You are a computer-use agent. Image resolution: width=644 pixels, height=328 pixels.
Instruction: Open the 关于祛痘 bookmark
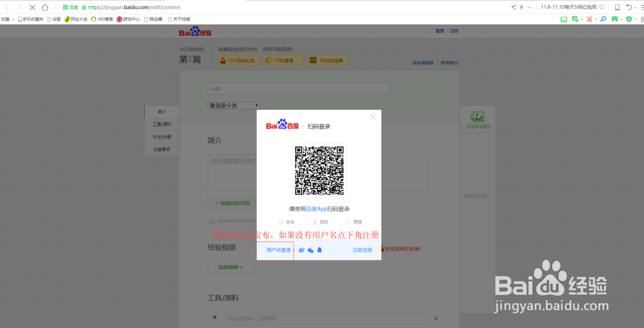178,19
